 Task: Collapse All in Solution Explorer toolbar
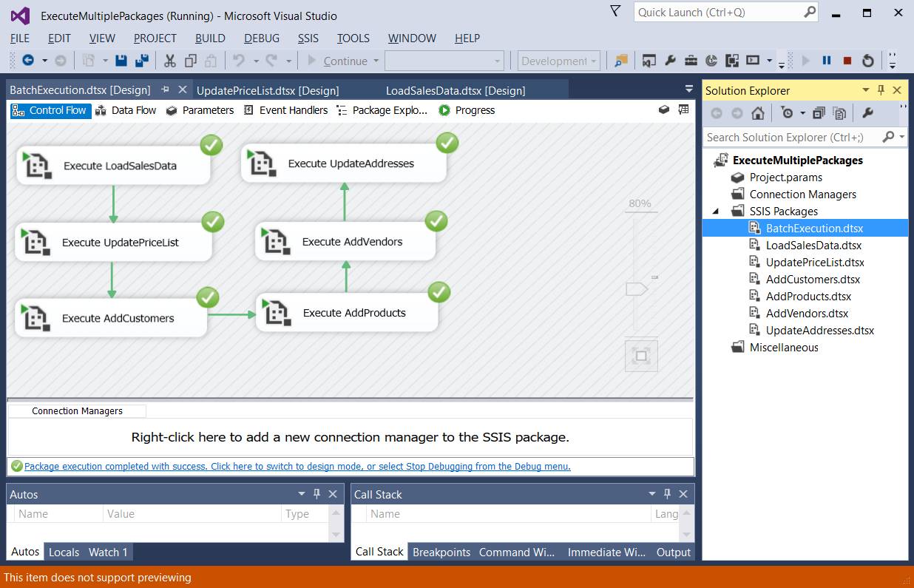[819, 113]
